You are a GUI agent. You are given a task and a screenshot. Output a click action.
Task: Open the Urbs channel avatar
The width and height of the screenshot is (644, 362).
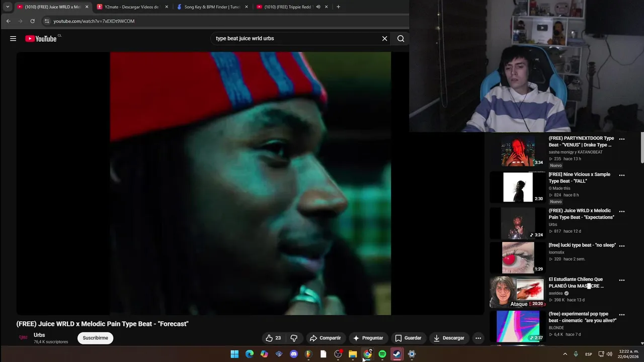pos(23,338)
